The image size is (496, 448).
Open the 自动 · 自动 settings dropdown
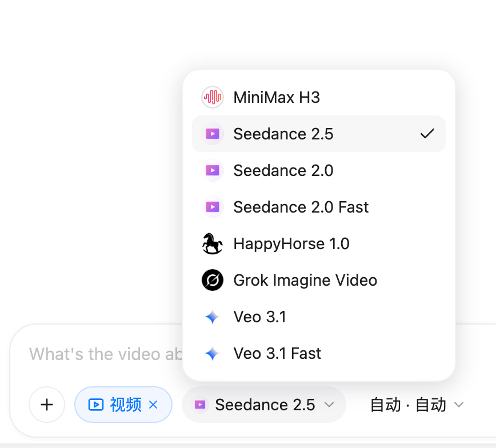coord(417,405)
